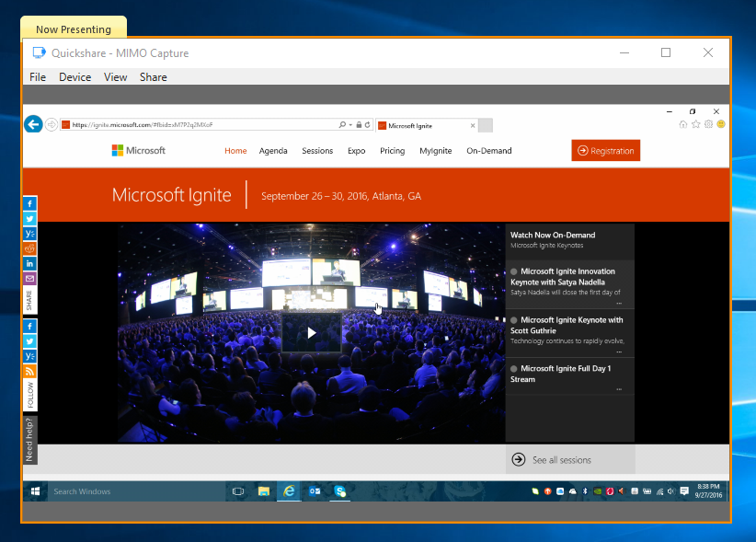Expand the address bar dropdown arrow
Image resolution: width=756 pixels, height=542 pixels.
pos(350,125)
